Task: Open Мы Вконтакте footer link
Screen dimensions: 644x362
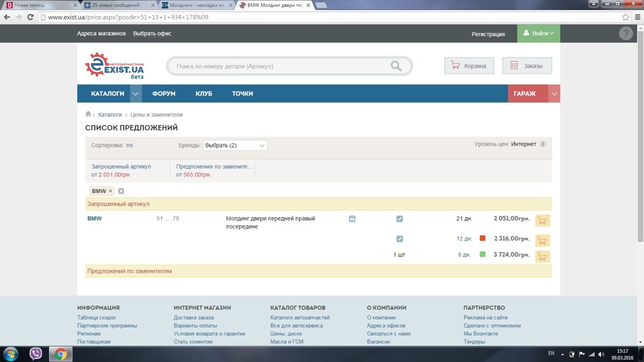Action: click(480, 333)
